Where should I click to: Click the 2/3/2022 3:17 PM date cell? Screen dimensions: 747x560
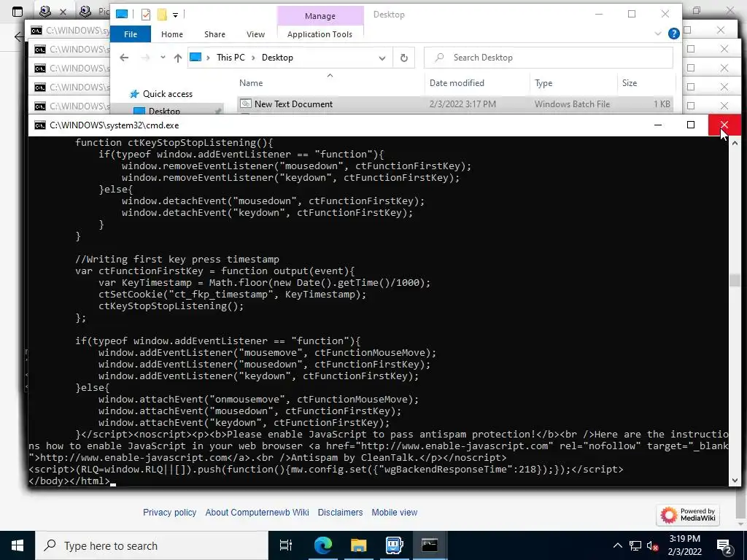[x=462, y=104]
